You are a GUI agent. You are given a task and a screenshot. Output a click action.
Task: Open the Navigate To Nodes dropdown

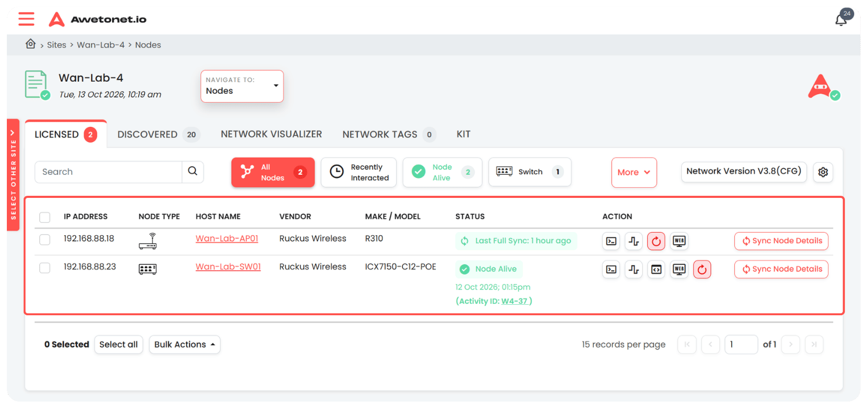point(242,86)
